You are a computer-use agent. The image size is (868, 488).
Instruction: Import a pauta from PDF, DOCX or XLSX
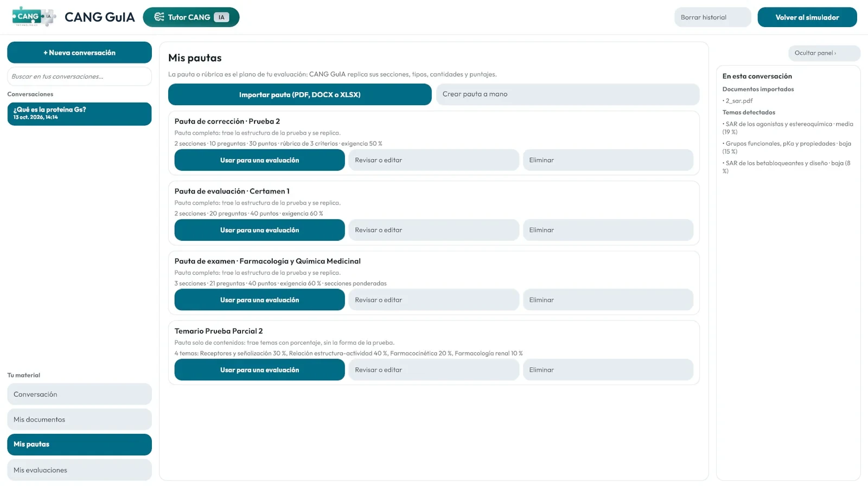click(x=300, y=94)
